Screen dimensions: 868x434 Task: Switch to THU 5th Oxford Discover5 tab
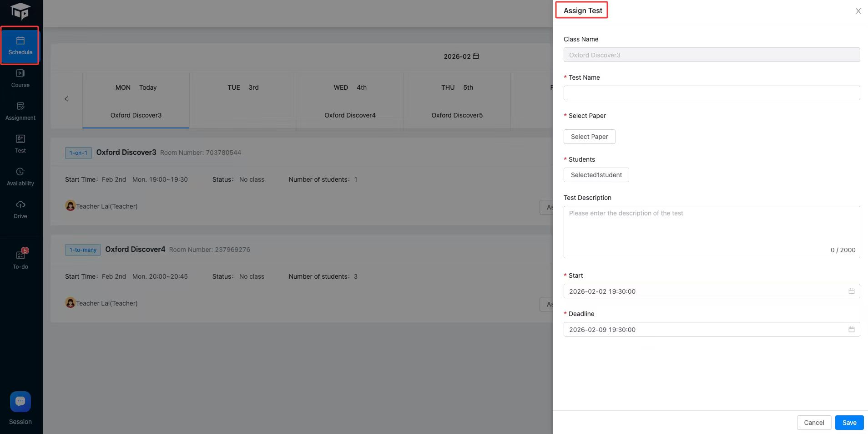coord(457,101)
